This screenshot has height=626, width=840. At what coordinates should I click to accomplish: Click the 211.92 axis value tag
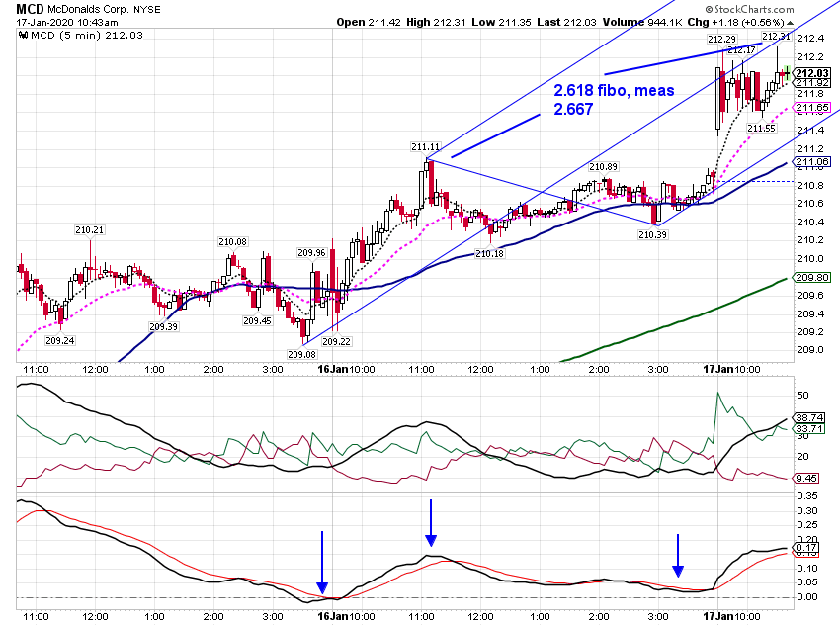812,82
